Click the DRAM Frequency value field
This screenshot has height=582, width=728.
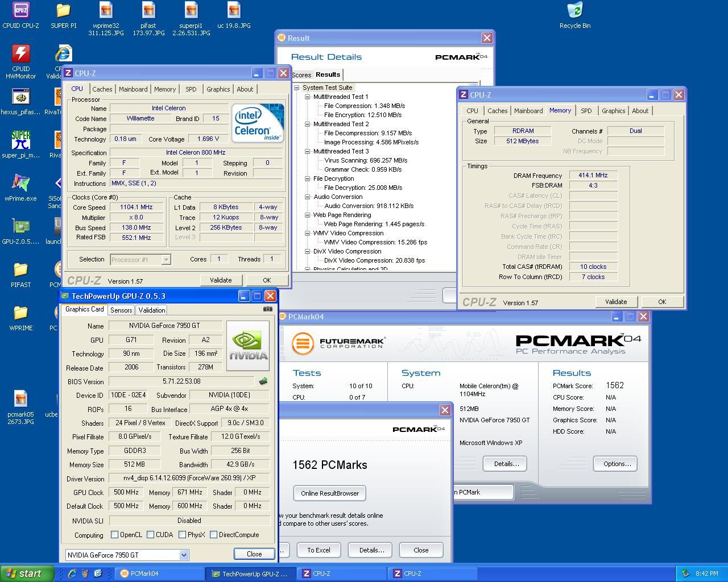593,175
